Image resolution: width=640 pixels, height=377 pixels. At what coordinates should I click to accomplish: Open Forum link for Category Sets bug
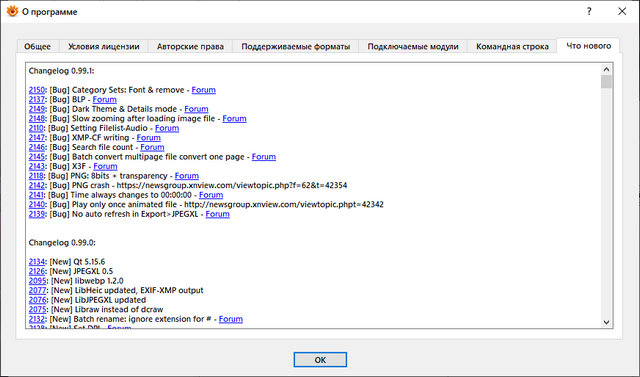[204, 90]
